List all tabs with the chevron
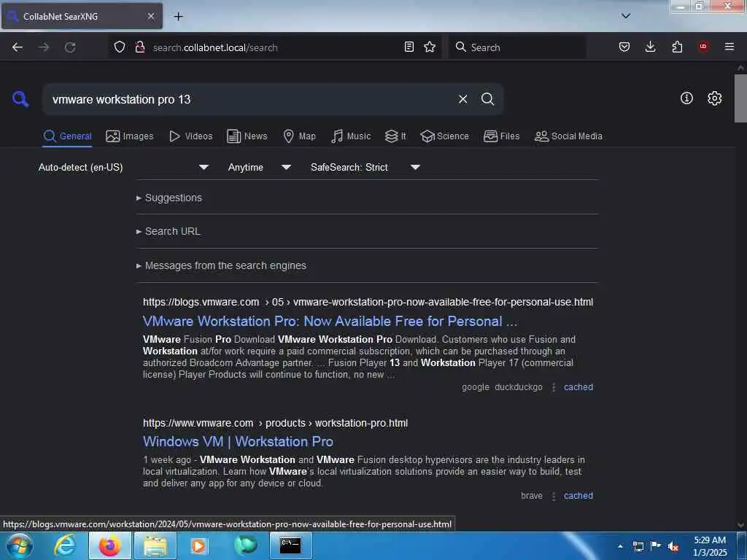The width and height of the screenshot is (747, 560). [x=626, y=16]
